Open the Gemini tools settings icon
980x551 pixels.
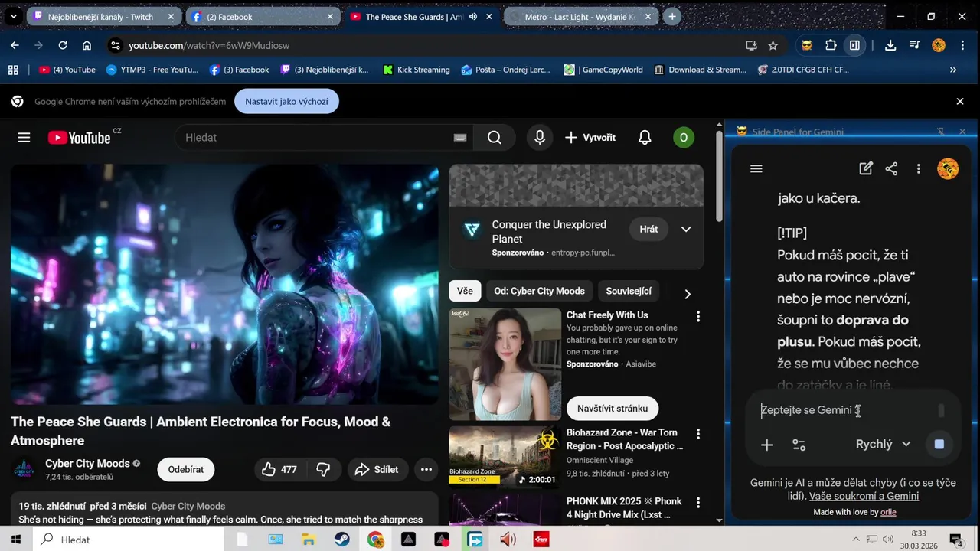[x=799, y=445]
